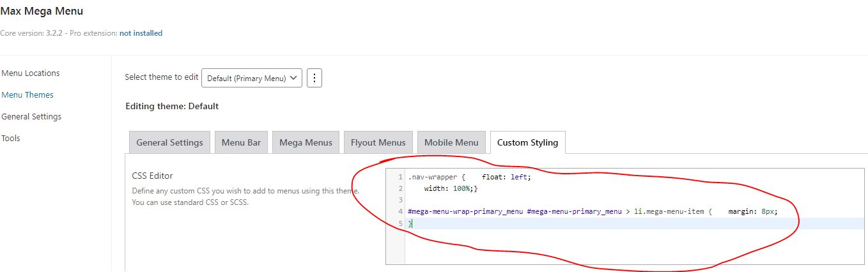Image resolution: width=868 pixels, height=272 pixels.
Task: Click the 'Editing theme: Default' heading
Action: click(x=172, y=106)
